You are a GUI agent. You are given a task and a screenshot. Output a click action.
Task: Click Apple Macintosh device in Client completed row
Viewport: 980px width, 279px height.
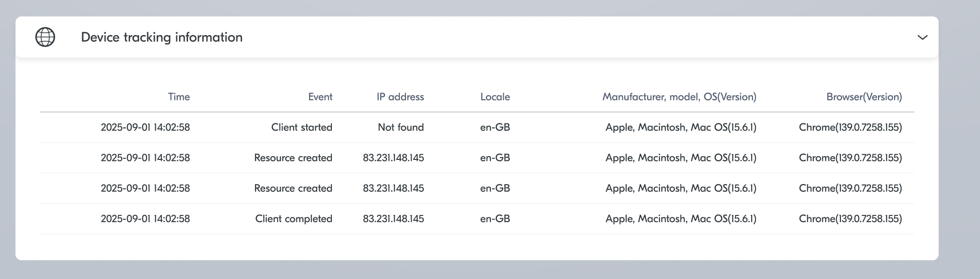click(x=680, y=219)
